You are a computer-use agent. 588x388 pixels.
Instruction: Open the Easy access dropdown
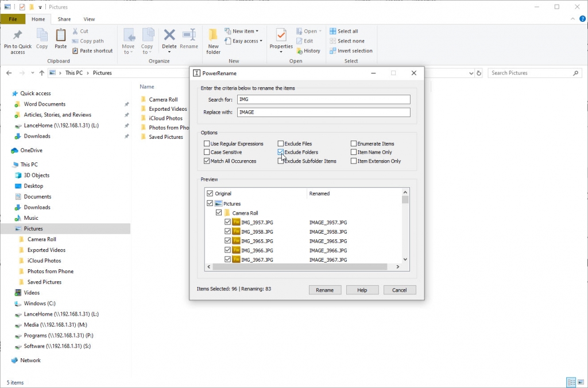(x=245, y=41)
